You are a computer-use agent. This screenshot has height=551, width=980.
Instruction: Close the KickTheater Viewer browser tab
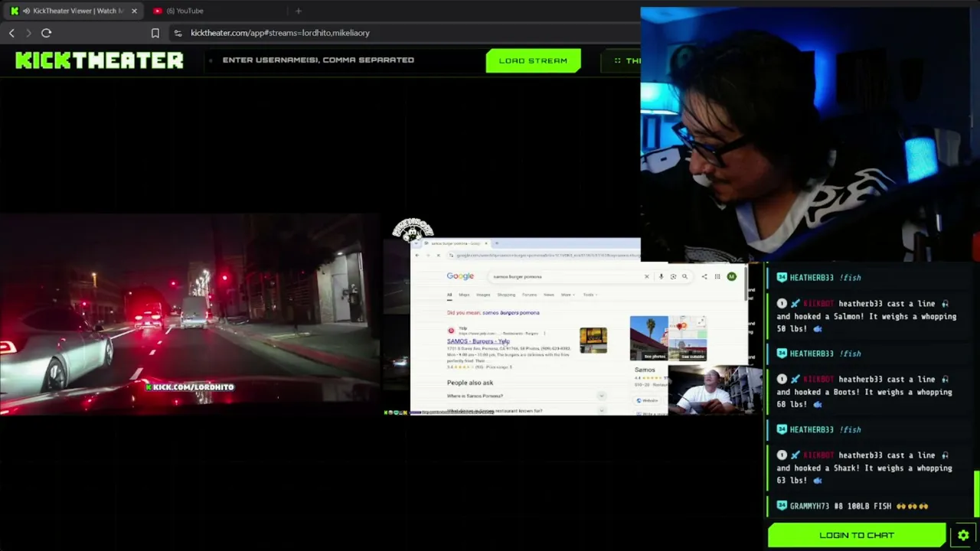(134, 11)
